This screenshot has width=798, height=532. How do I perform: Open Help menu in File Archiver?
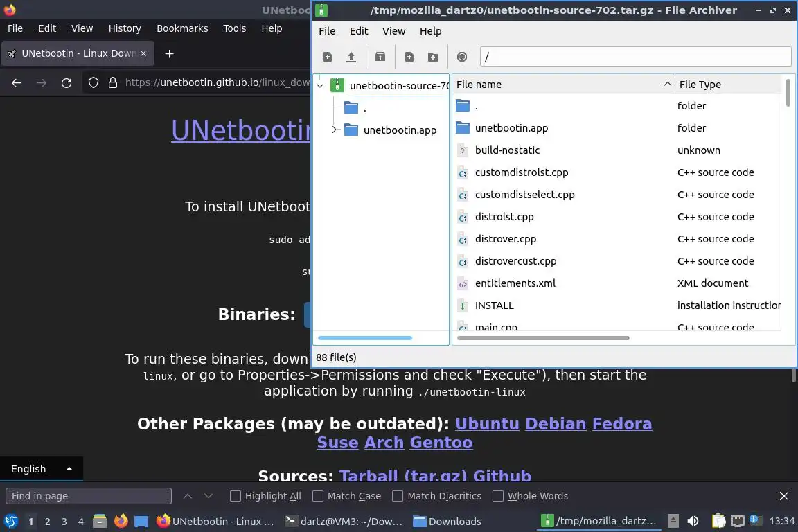pyautogui.click(x=430, y=31)
